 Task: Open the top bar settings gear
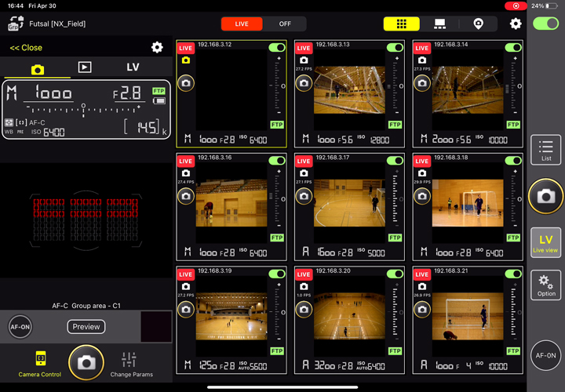[516, 24]
